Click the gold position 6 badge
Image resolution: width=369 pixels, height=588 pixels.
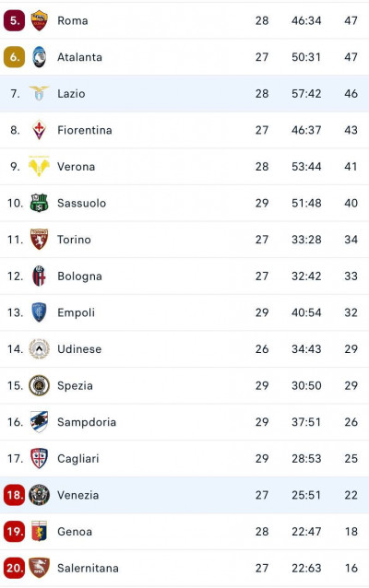(x=14, y=57)
